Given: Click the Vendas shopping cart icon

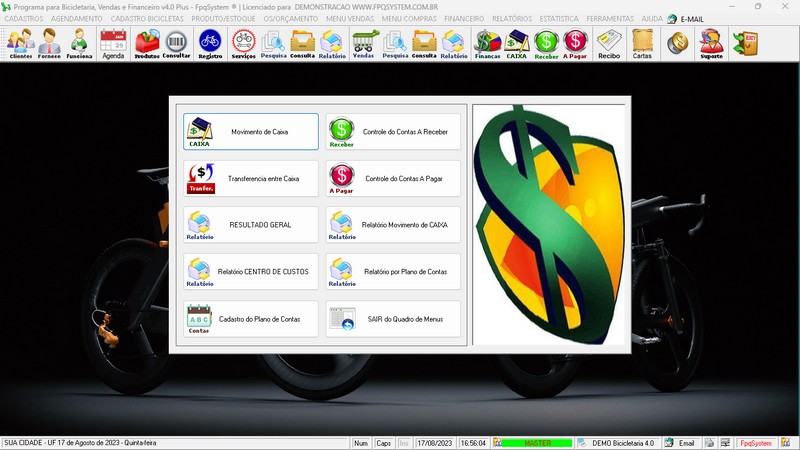Looking at the screenshot, I should [x=363, y=44].
